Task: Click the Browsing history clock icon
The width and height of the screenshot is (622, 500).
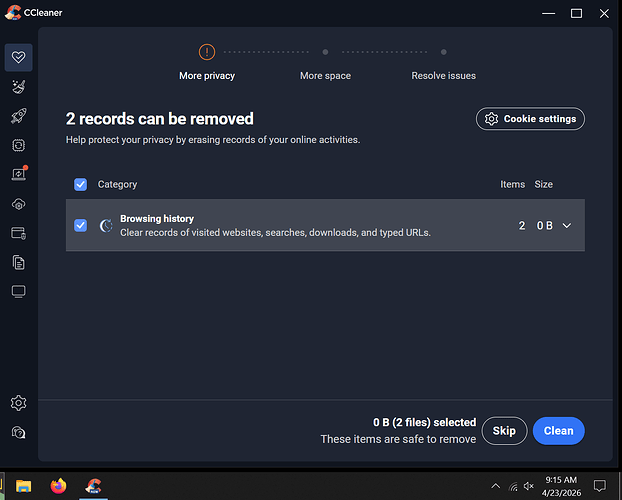Action: point(106,225)
